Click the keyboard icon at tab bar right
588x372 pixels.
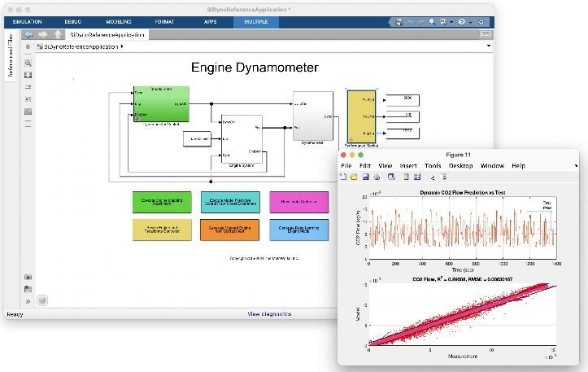(486, 34)
